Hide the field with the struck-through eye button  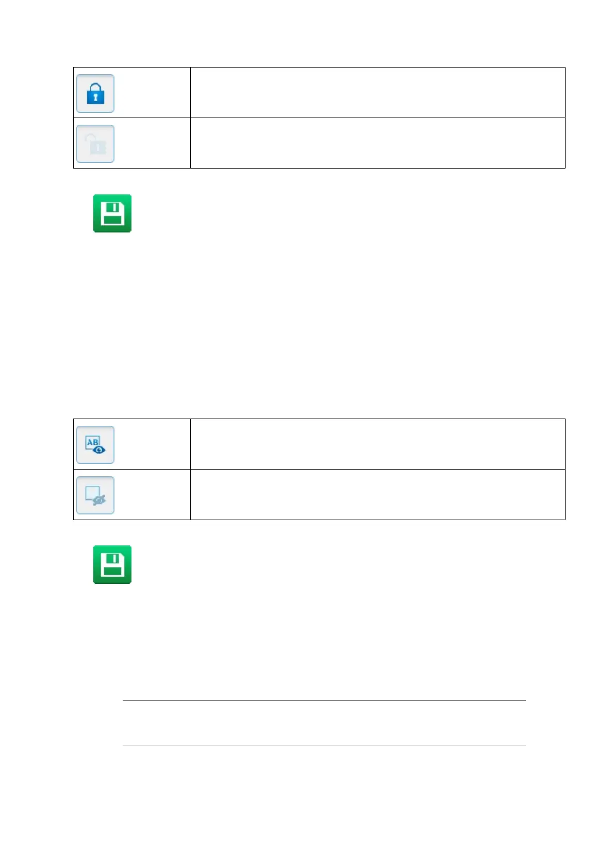pyautogui.click(x=95, y=495)
